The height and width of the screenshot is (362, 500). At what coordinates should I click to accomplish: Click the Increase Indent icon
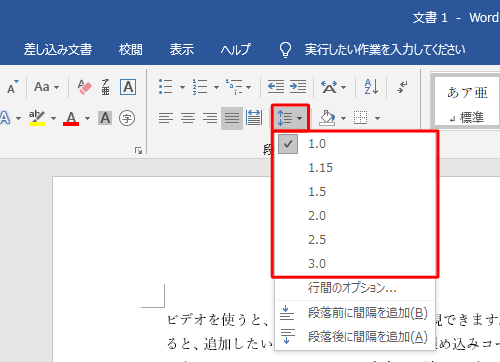pos(298,87)
